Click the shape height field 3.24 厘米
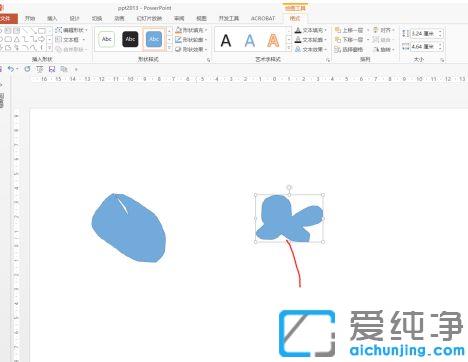The height and width of the screenshot is (362, 468). tap(423, 33)
